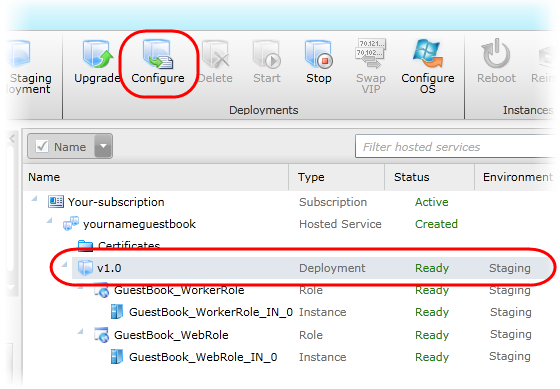Click the Ready status of v1.0

pos(432,268)
